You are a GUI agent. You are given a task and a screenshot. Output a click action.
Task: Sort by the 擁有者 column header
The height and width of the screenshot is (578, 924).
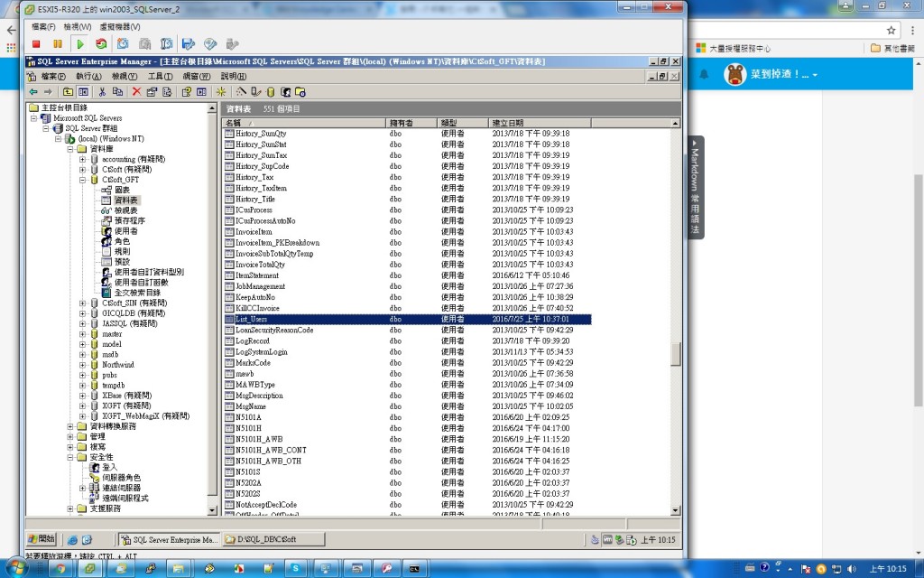(x=411, y=123)
